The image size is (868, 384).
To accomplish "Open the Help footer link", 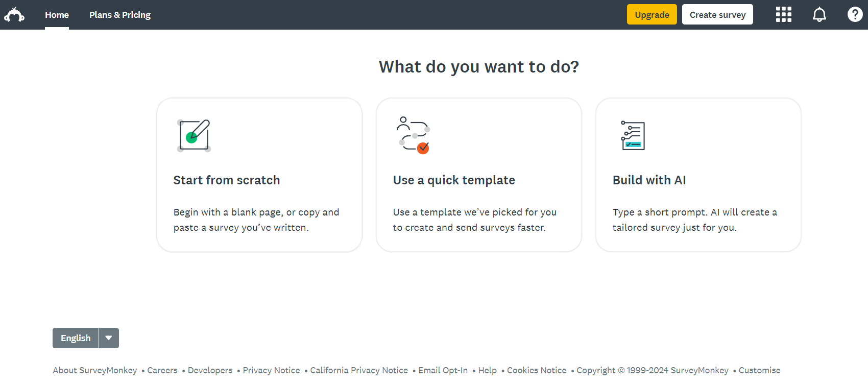I will [488, 370].
